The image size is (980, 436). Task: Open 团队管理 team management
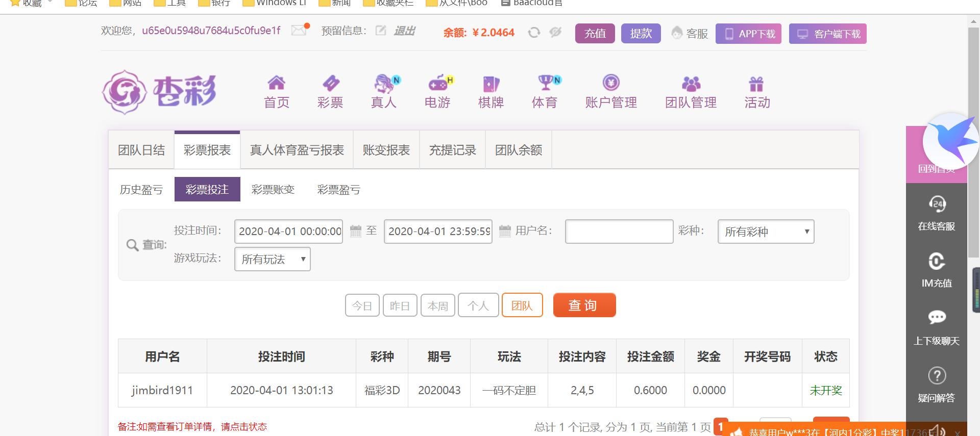coord(691,92)
